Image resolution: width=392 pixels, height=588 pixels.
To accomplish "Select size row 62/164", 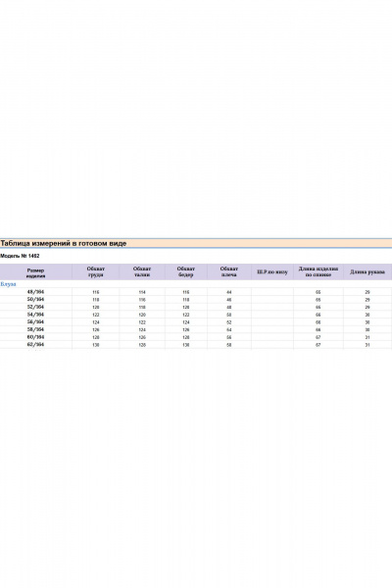I will pos(196,345).
